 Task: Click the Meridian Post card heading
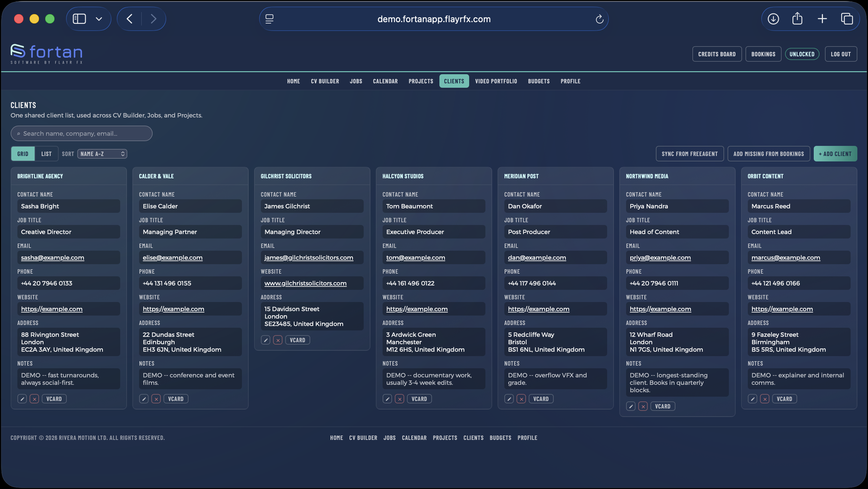(x=521, y=176)
